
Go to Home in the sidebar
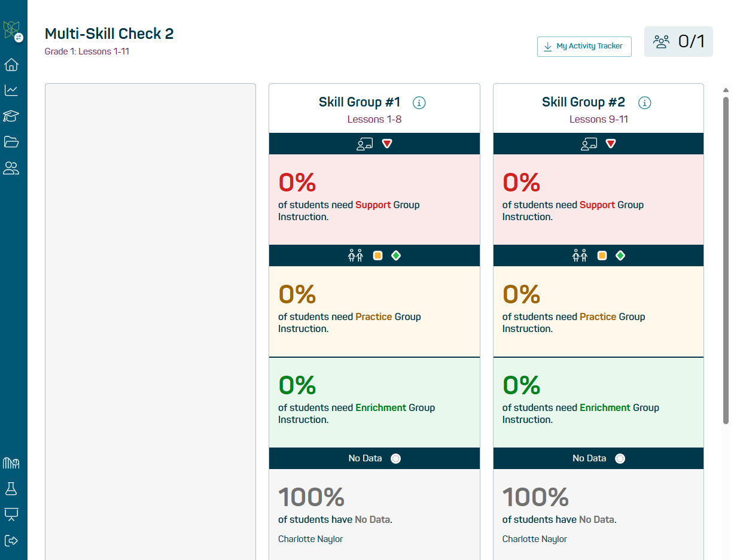[x=11, y=65]
